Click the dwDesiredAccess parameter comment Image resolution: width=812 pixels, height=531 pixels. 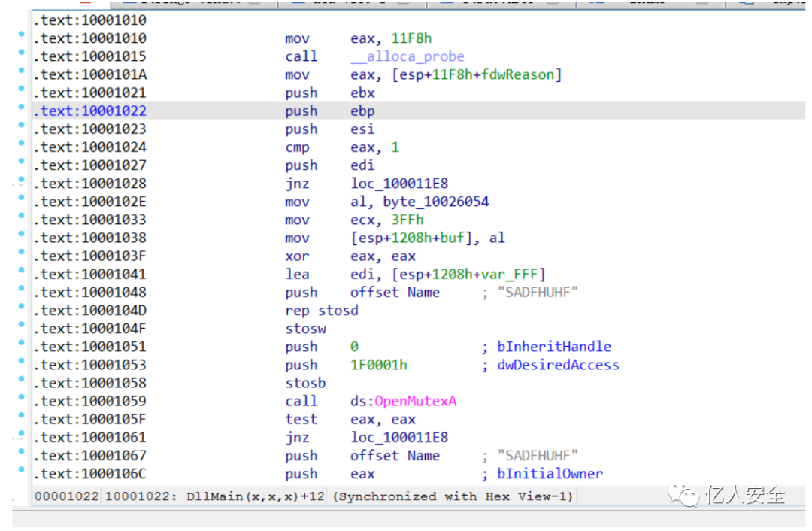click(x=558, y=366)
